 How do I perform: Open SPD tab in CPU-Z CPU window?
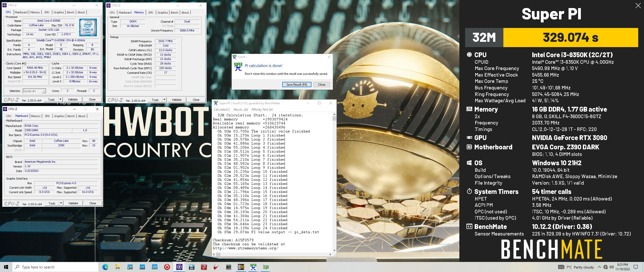(x=47, y=12)
